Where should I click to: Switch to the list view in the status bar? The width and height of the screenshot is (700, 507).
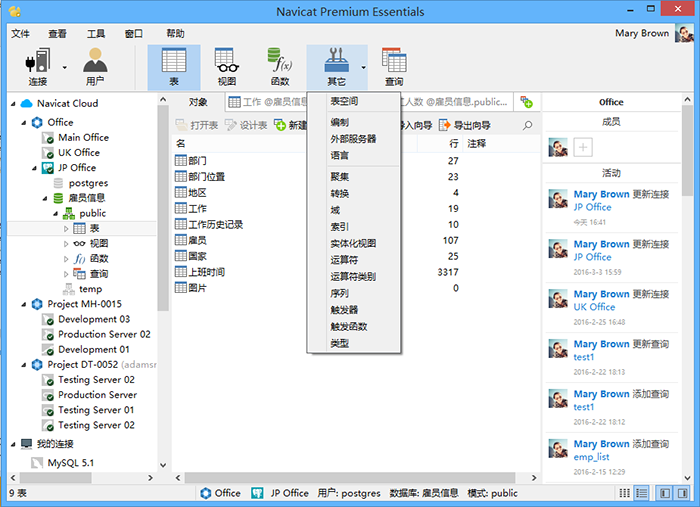tap(642, 493)
